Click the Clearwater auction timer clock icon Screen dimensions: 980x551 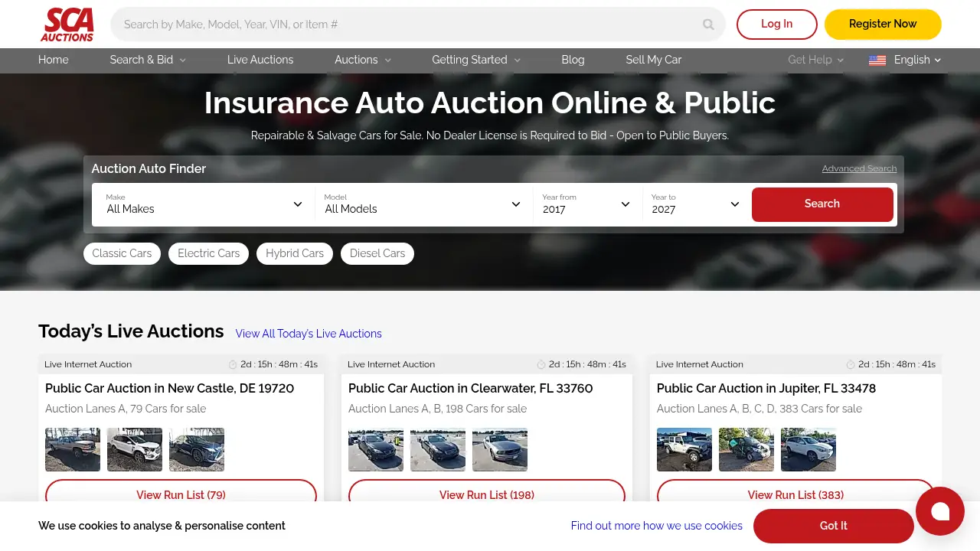(x=541, y=364)
